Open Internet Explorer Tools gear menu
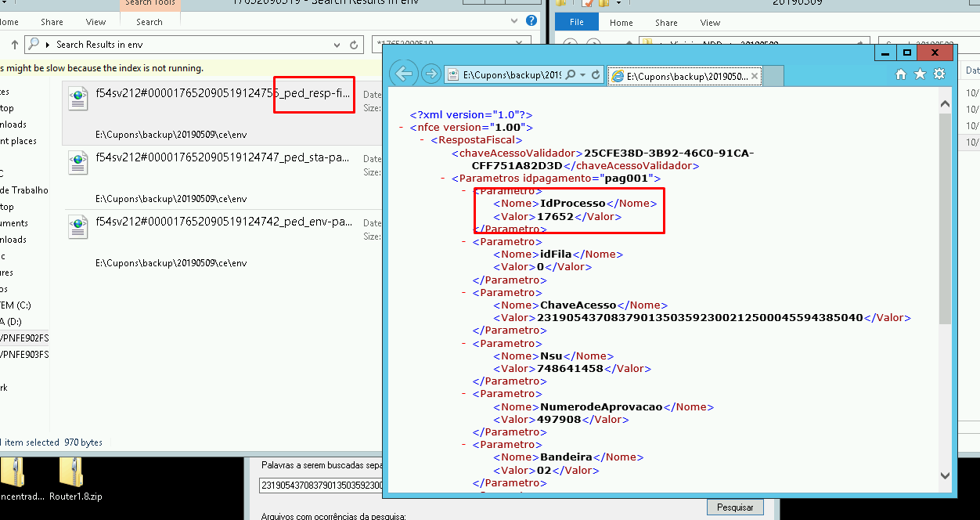This screenshot has width=980, height=520. 939,74
